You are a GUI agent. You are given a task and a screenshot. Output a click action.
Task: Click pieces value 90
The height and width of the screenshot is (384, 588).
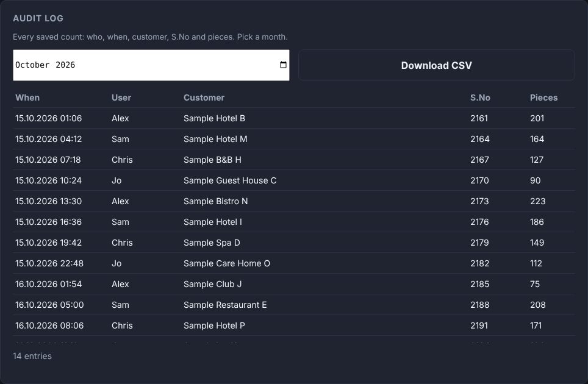535,180
